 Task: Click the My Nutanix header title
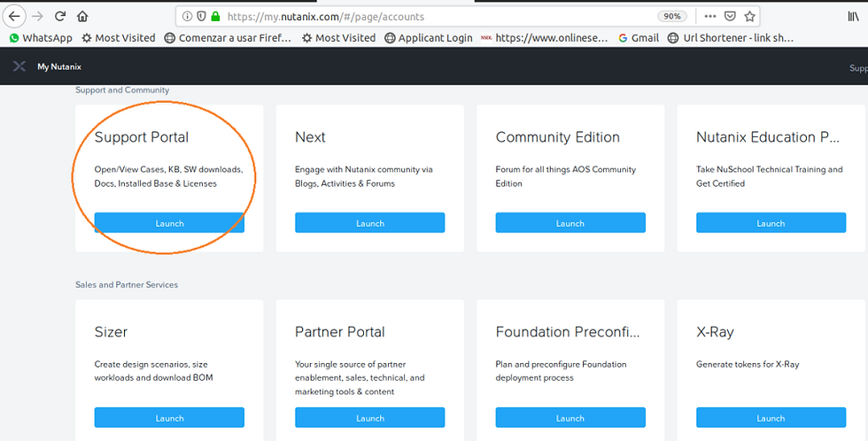click(59, 66)
